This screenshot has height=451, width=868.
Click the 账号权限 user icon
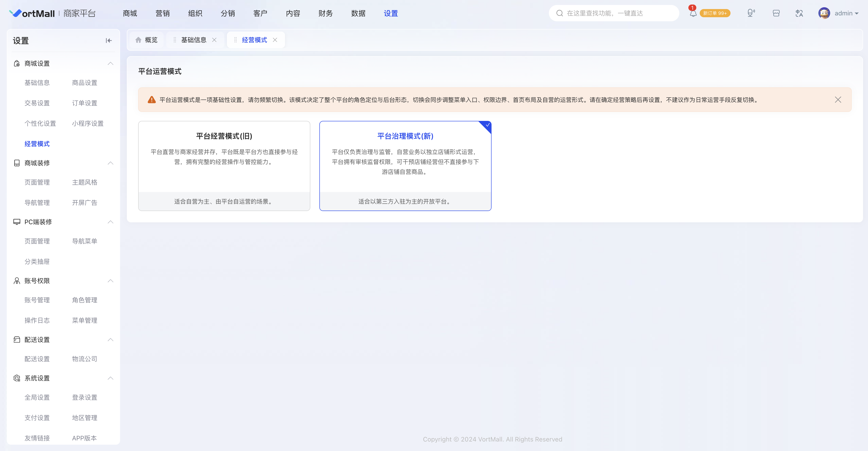point(17,281)
